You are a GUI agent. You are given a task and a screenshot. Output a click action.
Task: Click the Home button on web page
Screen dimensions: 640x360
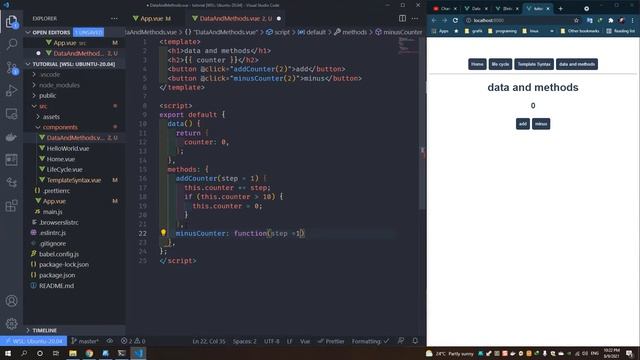point(477,64)
